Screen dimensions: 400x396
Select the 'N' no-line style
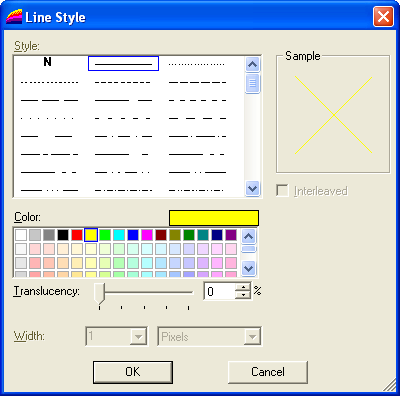pos(48,62)
